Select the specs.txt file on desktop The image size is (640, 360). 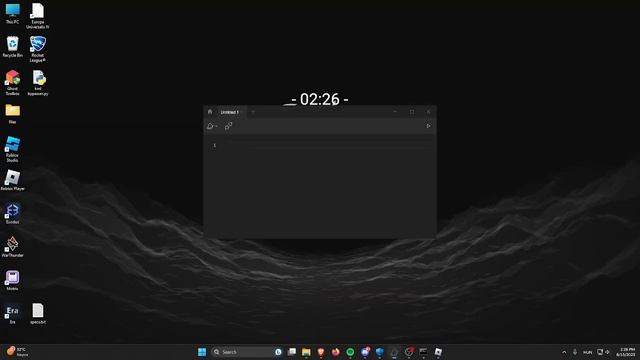(x=38, y=313)
